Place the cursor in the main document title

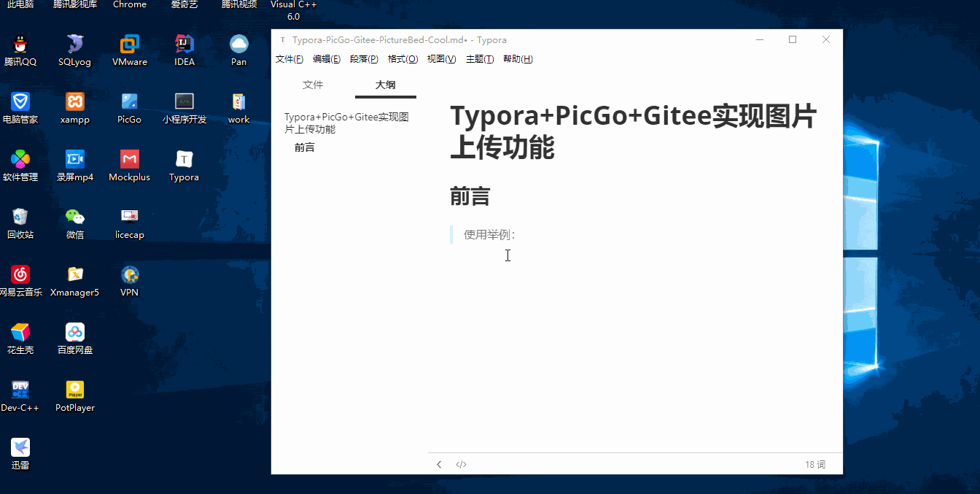click(x=633, y=131)
